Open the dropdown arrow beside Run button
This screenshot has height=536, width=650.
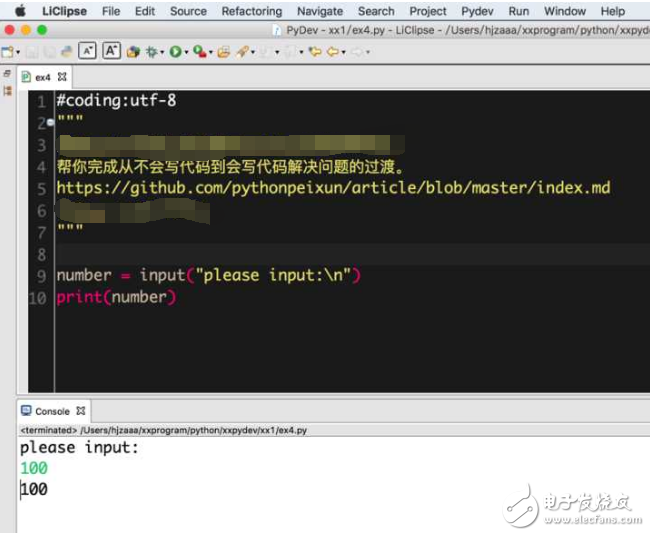(187, 52)
